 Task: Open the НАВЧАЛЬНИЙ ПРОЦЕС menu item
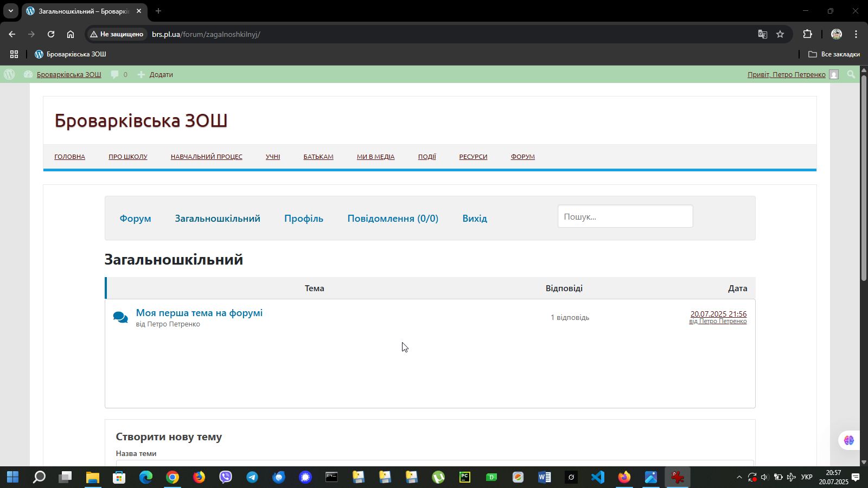point(206,157)
